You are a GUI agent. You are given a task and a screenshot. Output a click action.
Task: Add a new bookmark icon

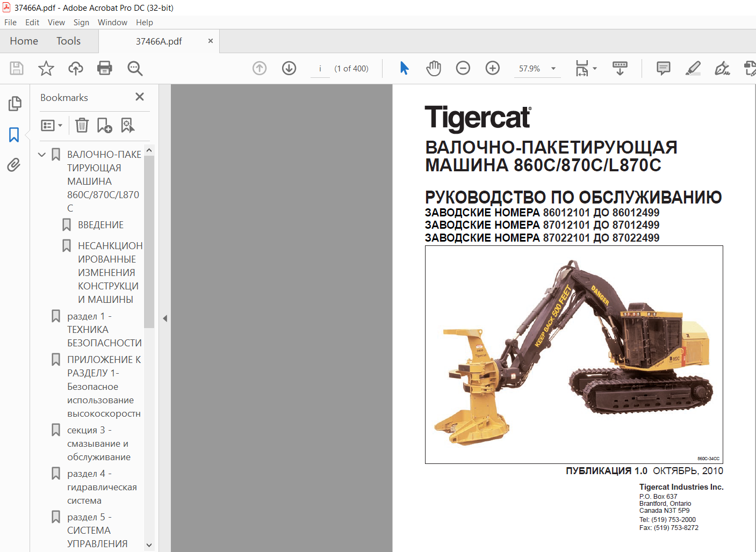[104, 125]
